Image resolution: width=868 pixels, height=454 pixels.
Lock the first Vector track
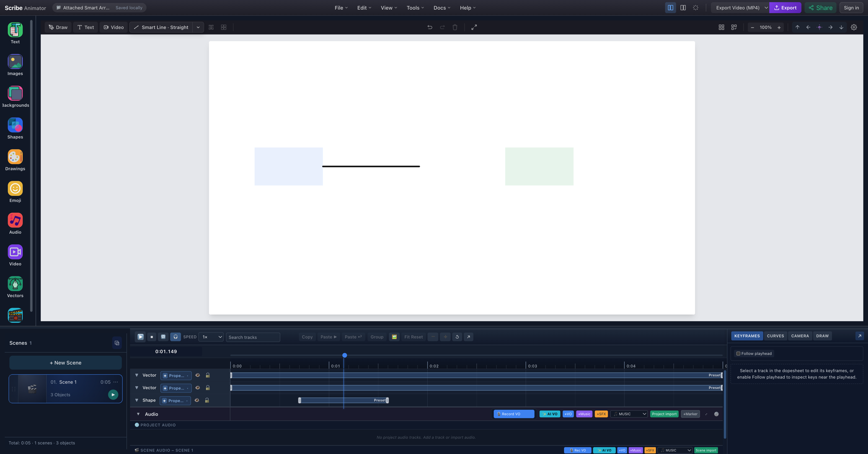[x=208, y=375]
